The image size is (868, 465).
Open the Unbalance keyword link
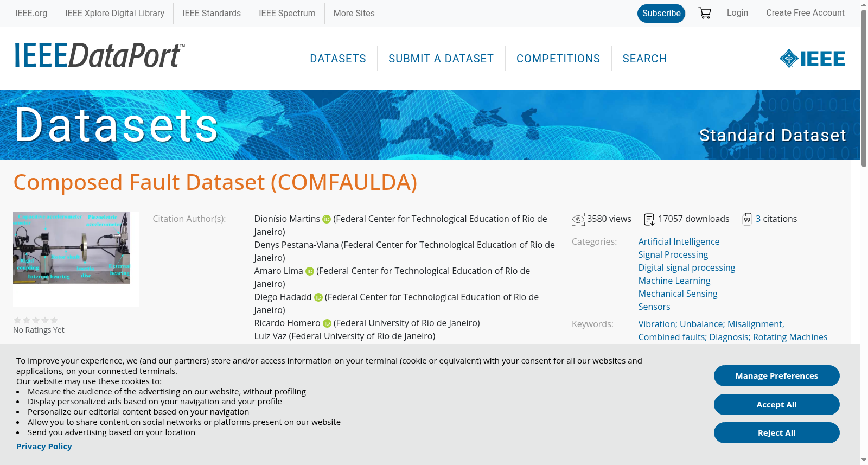[x=702, y=324]
